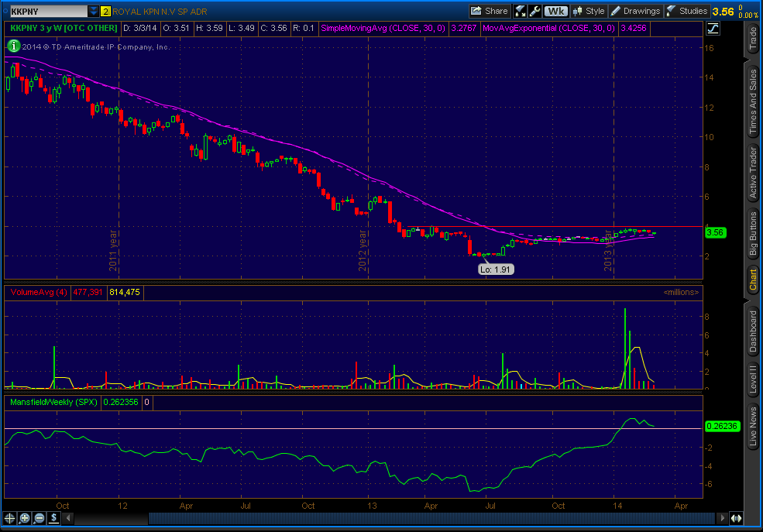This screenshot has width=763, height=532.
Task: Click zoom out magnifier icon
Action: tap(40, 518)
